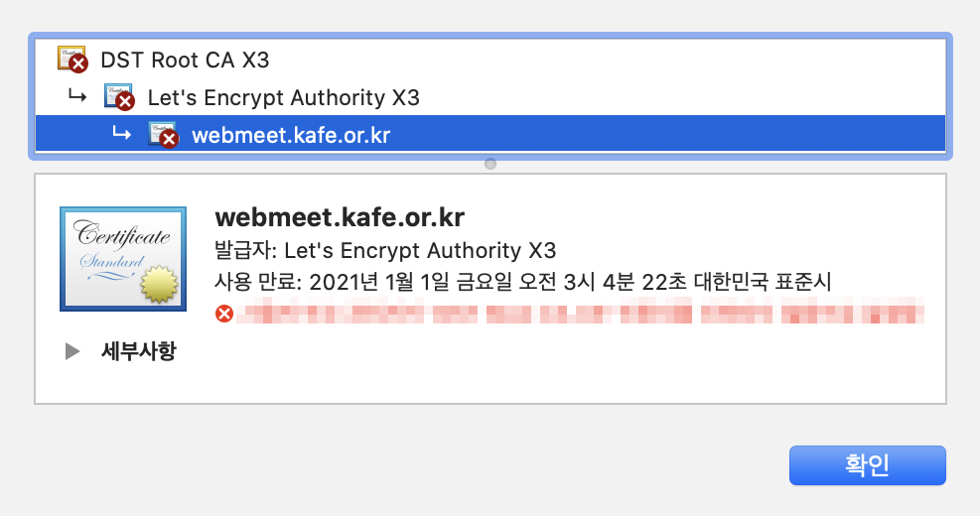
Task: Click the red X badge on the DST Root icon
Action: [78, 64]
